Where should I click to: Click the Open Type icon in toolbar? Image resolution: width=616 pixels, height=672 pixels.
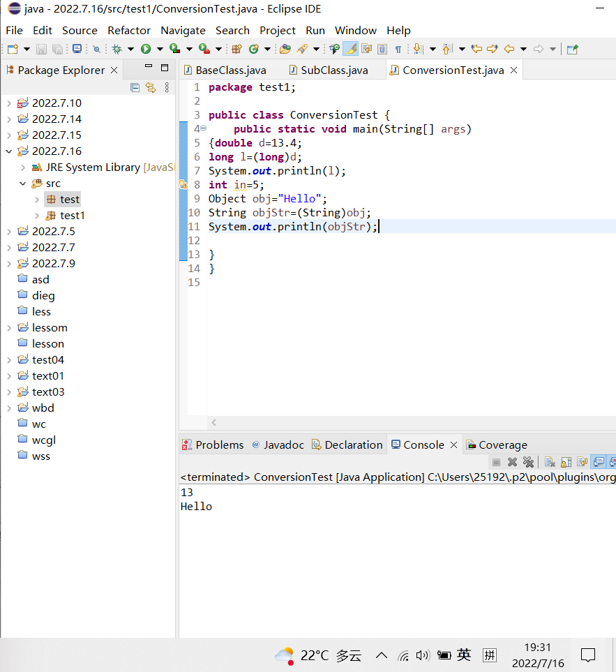pos(285,49)
